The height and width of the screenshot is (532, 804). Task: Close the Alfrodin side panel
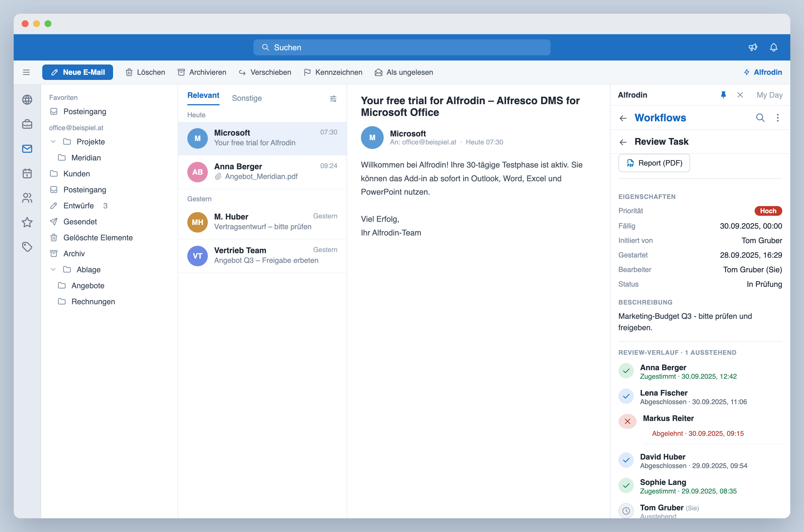point(740,95)
